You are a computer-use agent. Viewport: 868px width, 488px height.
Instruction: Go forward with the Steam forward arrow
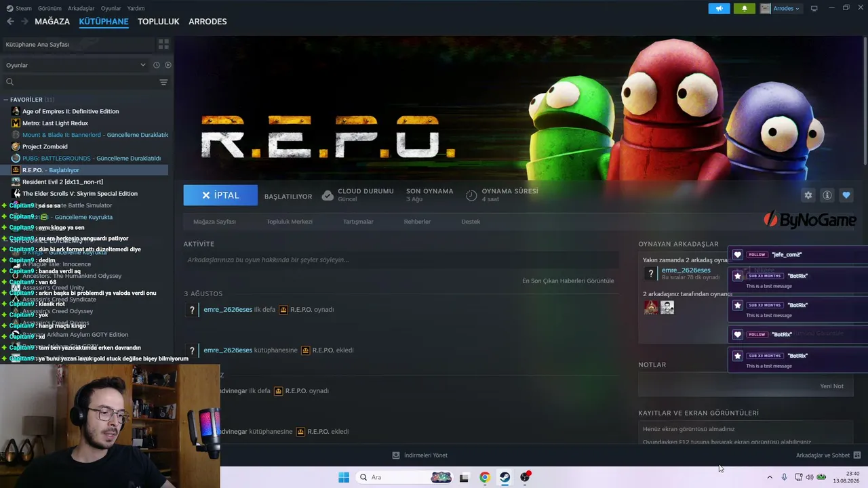24,22
